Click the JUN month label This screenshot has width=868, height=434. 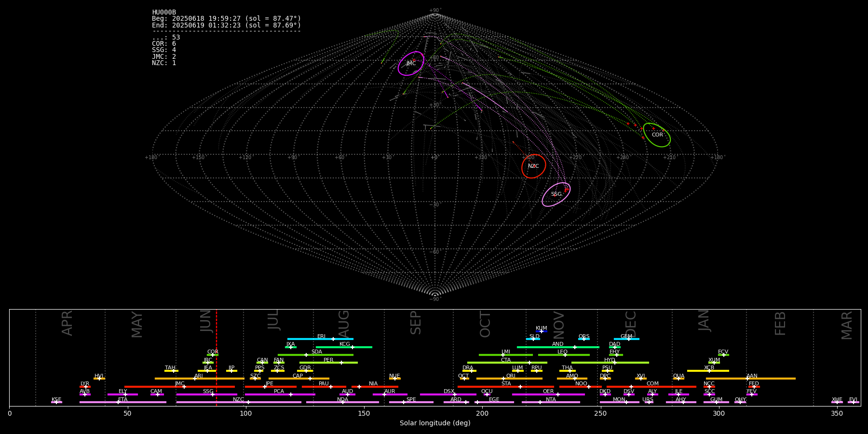click(206, 321)
